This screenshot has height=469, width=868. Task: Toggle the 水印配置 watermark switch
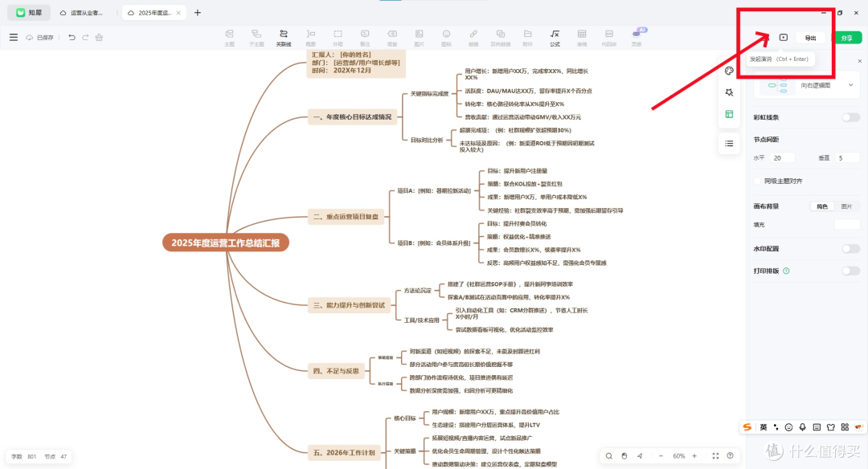(x=851, y=249)
